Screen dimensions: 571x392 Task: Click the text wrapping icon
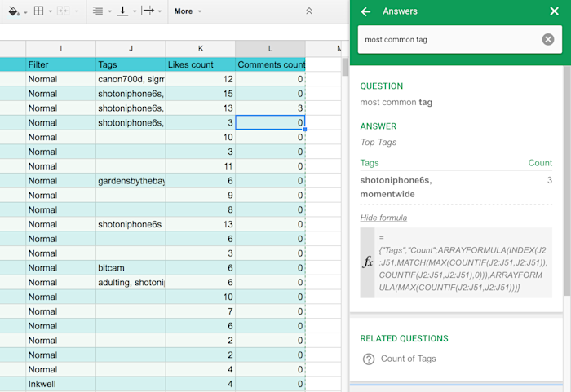pos(148,11)
